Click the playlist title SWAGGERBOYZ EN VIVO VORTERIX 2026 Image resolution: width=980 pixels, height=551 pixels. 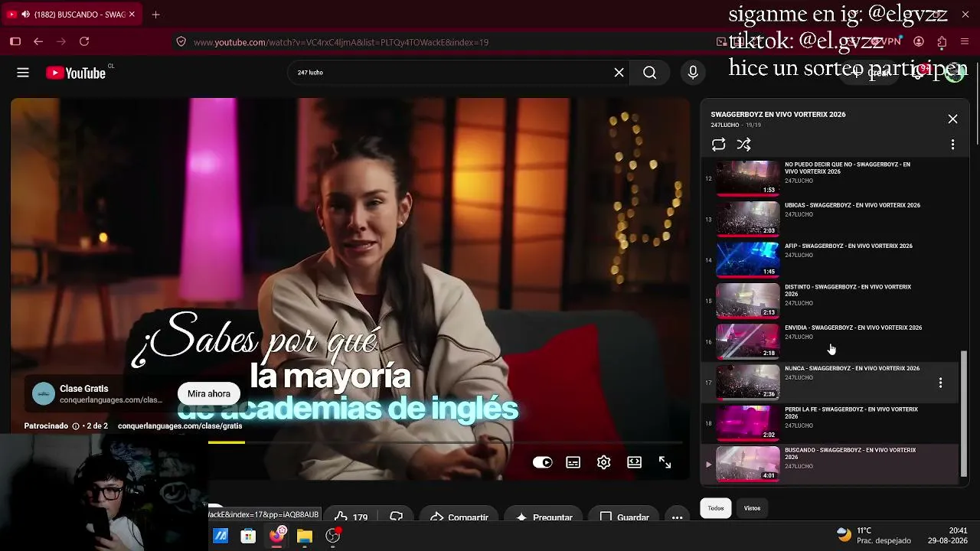click(x=778, y=114)
